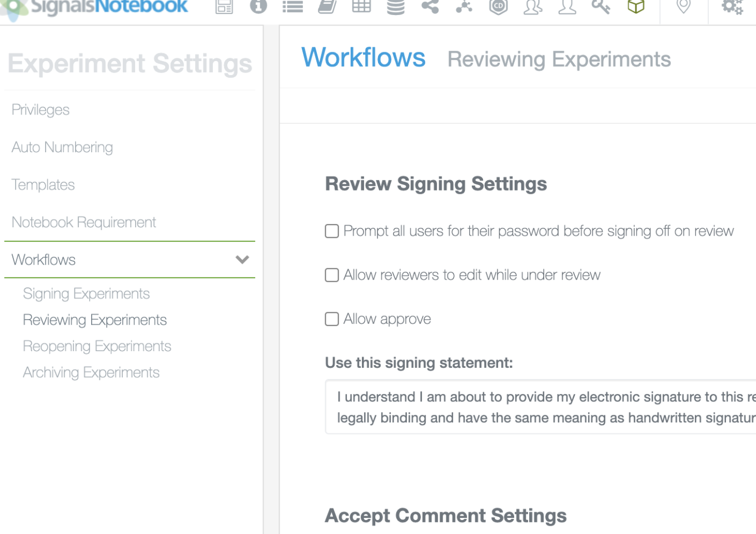The height and width of the screenshot is (534, 756).
Task: Open the bulleted list icon in toolbar
Action: pos(292,7)
